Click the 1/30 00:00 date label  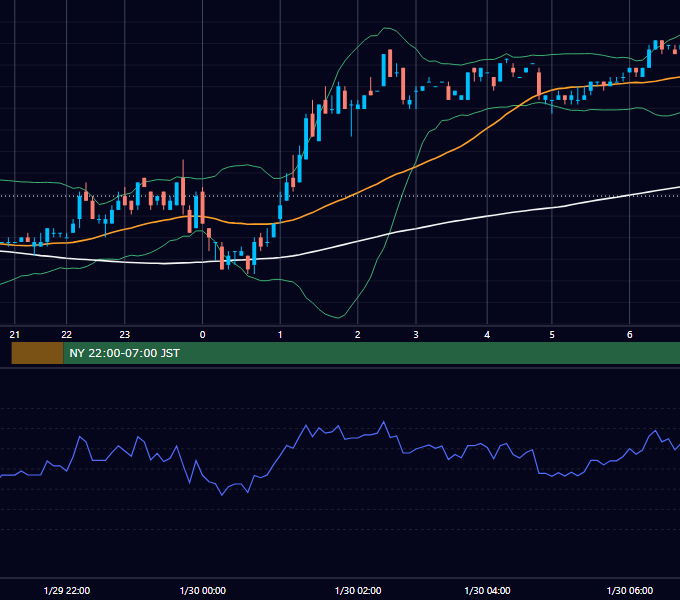[x=203, y=590]
